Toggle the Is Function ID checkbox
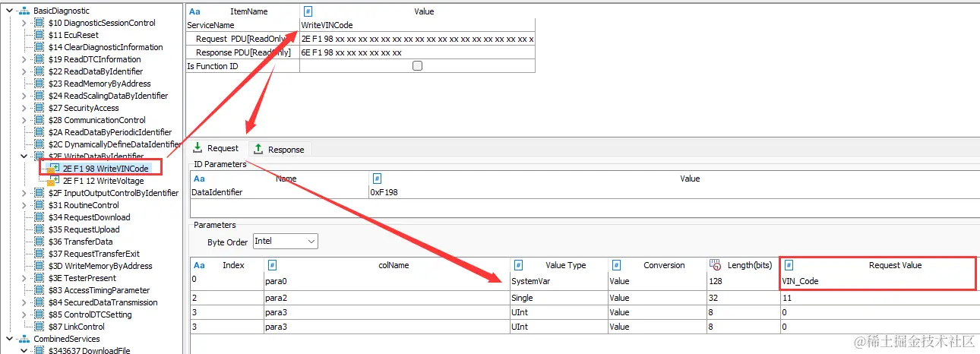980x354 pixels. (417, 66)
